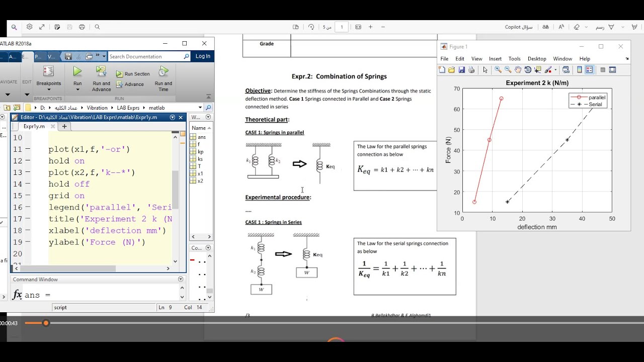Image resolution: width=644 pixels, height=362 pixels.
Task: Open Command Window actions menu
Action: (181, 279)
